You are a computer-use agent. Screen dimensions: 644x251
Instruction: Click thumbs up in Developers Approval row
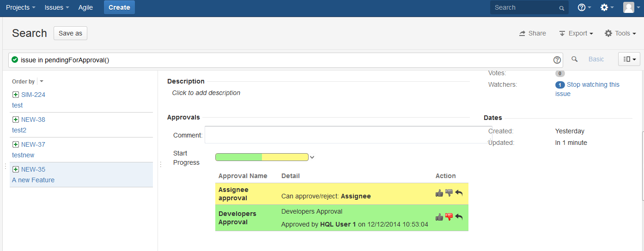[439, 217]
